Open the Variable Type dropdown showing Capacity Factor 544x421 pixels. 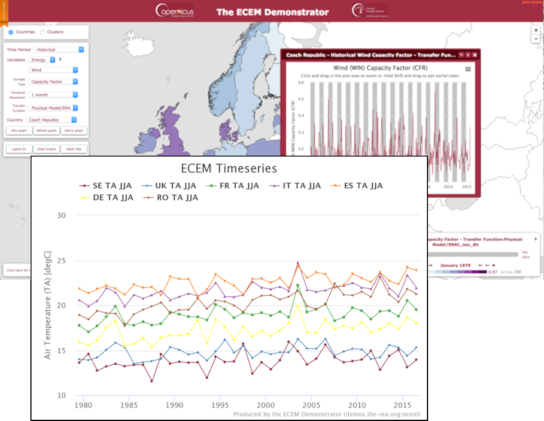click(x=53, y=82)
